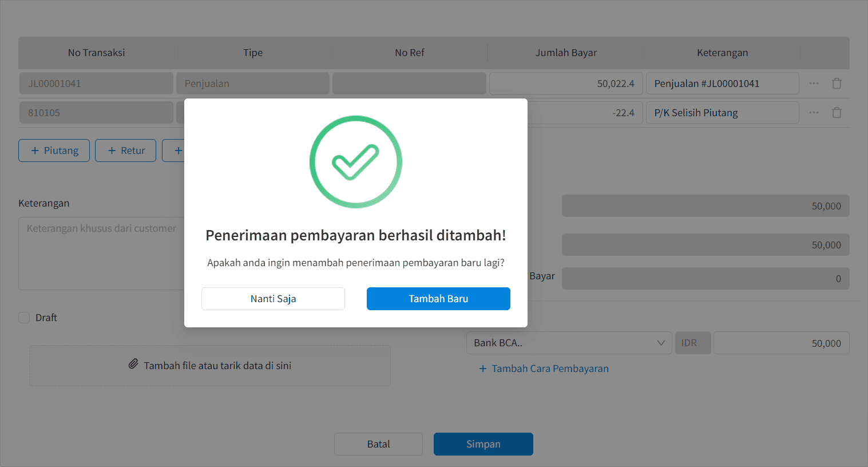Viewport: 868px width, 467px height.
Task: Click the Penjualan type cell
Action: 253,84
